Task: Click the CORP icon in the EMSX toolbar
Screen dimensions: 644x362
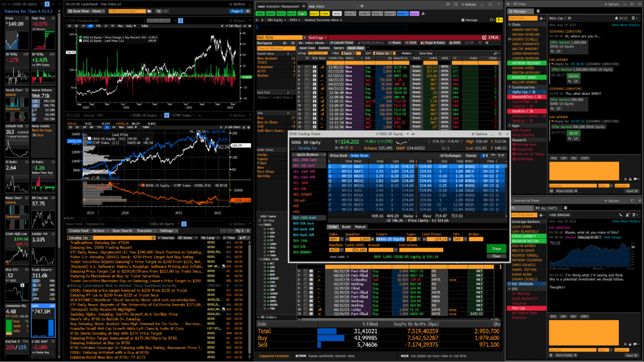Action: (x=325, y=13)
